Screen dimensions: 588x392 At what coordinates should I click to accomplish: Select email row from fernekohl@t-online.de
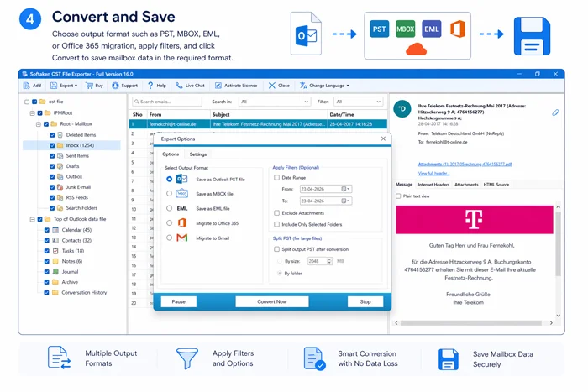258,124
